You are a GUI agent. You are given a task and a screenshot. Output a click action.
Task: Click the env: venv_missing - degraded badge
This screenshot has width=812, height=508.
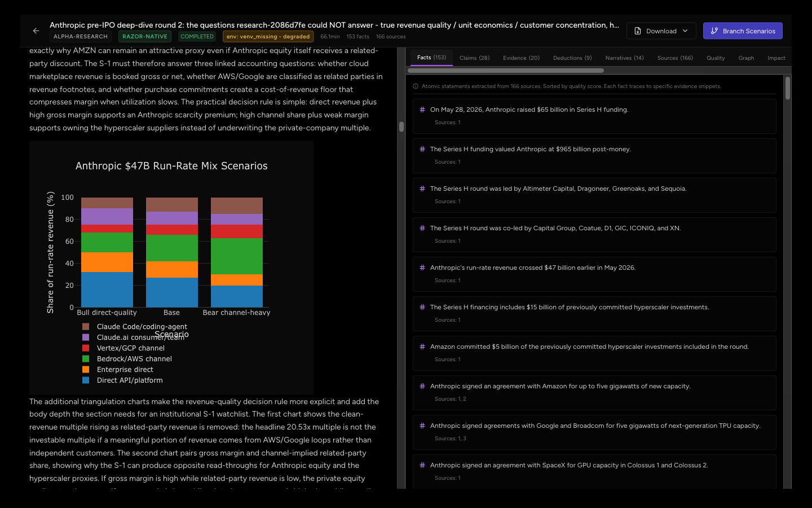tap(268, 37)
